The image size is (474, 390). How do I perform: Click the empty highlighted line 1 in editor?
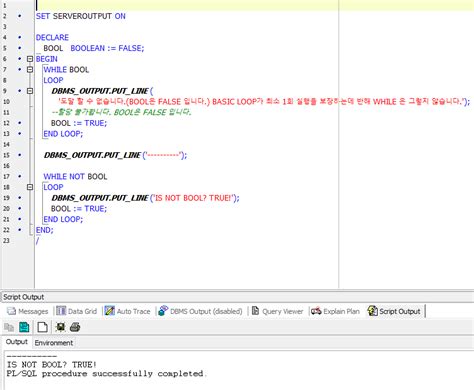(x=255, y=5)
